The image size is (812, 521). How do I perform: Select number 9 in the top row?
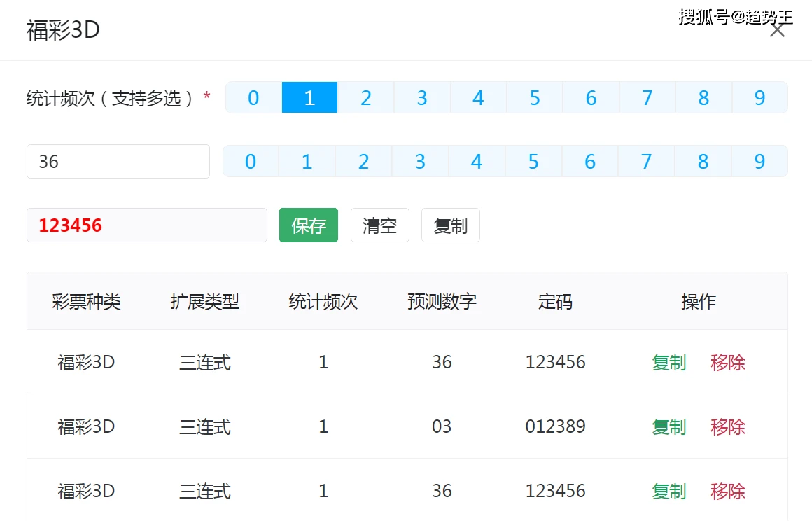pos(759,98)
